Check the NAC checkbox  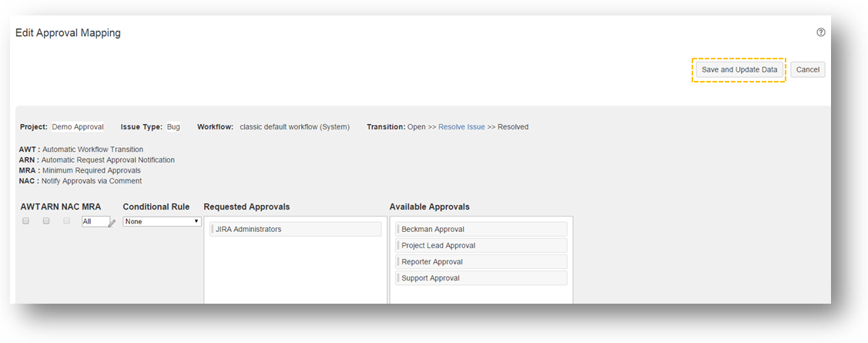[67, 221]
